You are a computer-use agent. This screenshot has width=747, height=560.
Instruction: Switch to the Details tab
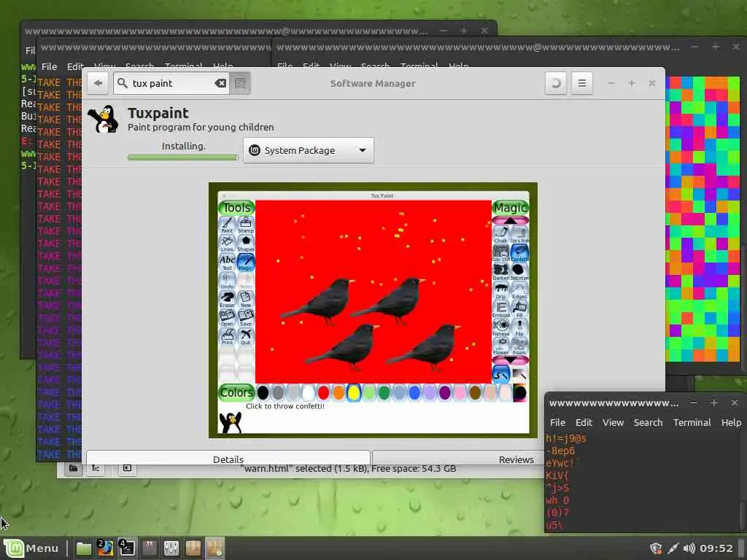coord(228,458)
